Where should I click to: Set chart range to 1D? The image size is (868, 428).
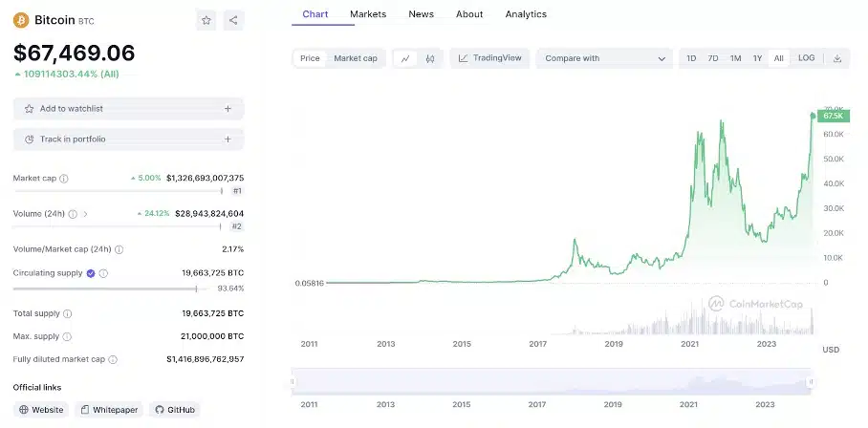click(x=691, y=58)
